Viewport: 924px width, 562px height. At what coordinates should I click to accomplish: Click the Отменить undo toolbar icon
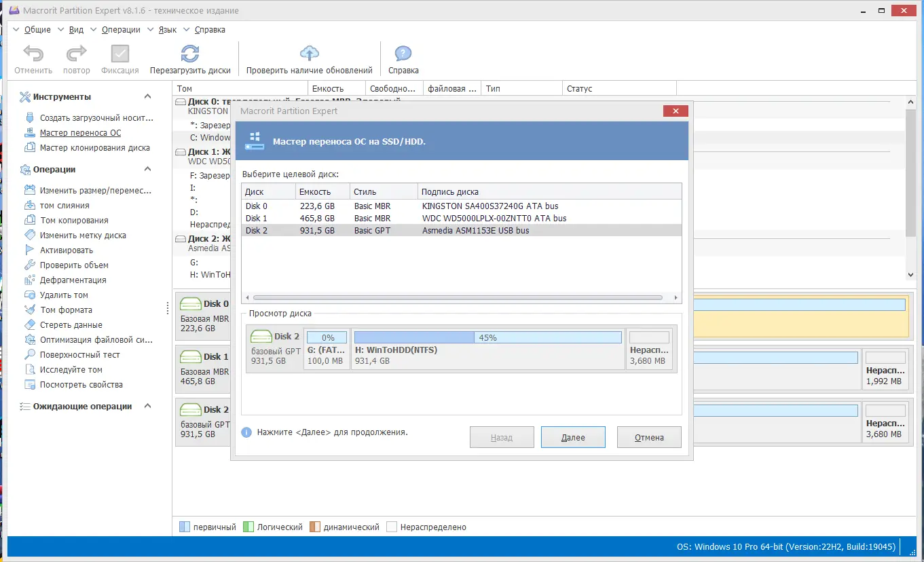click(33, 54)
